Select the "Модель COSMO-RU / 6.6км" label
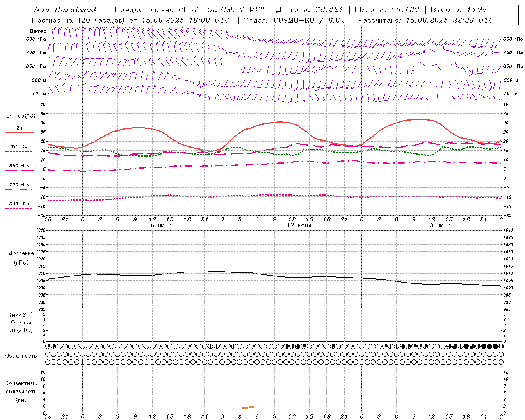 295,20
